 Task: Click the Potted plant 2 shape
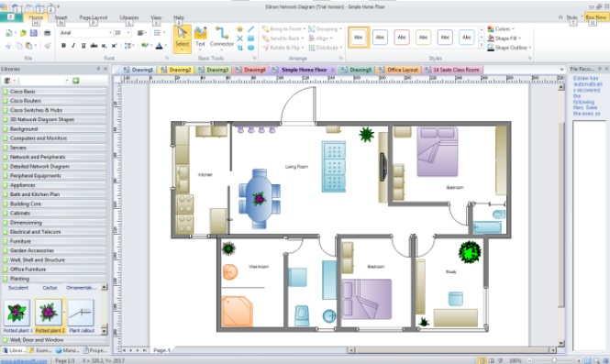(49, 315)
